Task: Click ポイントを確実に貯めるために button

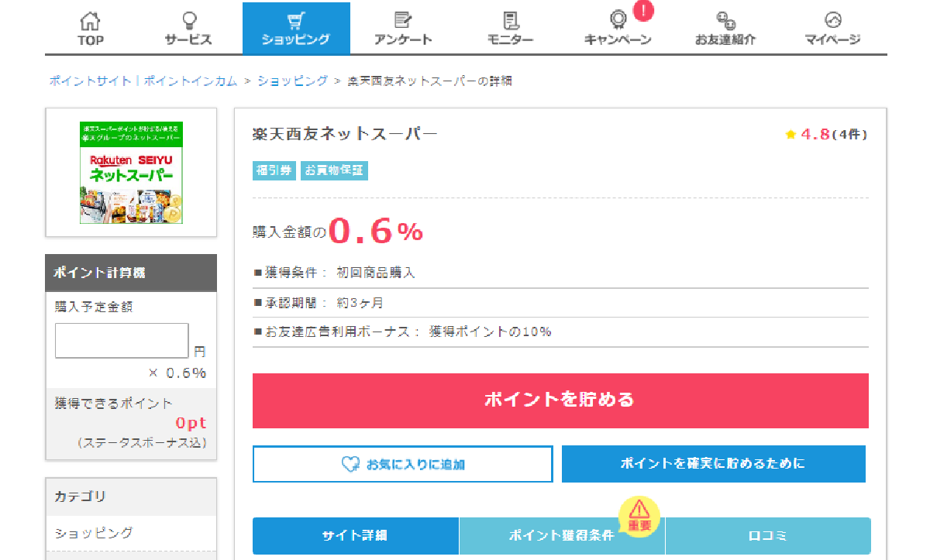Action: tap(714, 464)
